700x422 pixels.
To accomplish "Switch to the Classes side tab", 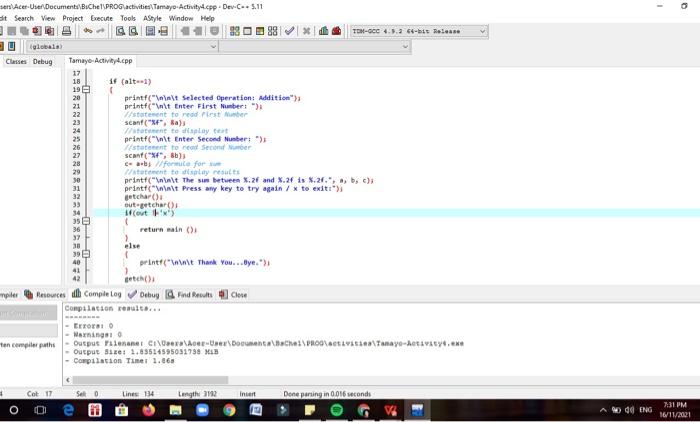I will (x=16, y=62).
